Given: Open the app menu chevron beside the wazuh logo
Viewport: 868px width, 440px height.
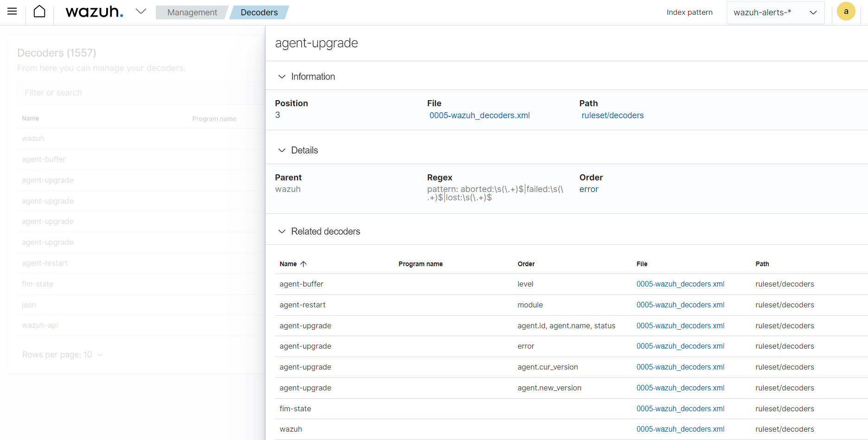Looking at the screenshot, I should 141,12.
